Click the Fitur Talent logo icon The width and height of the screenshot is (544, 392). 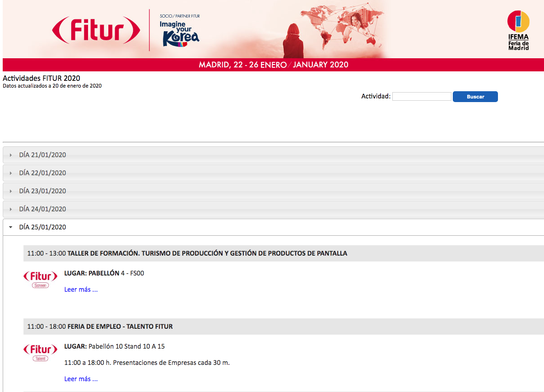click(x=40, y=352)
